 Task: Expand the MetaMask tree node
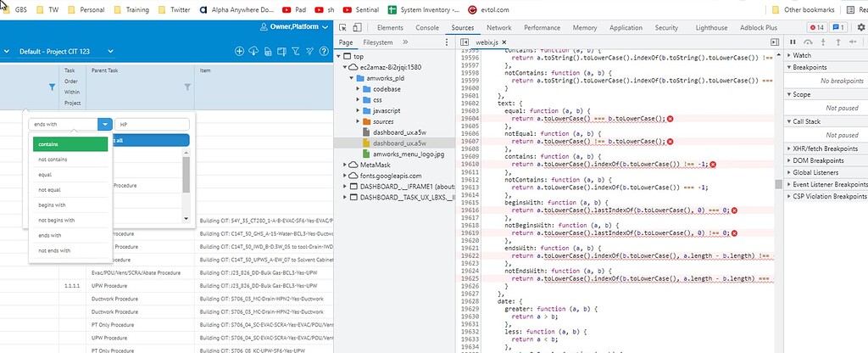pyautogui.click(x=346, y=165)
